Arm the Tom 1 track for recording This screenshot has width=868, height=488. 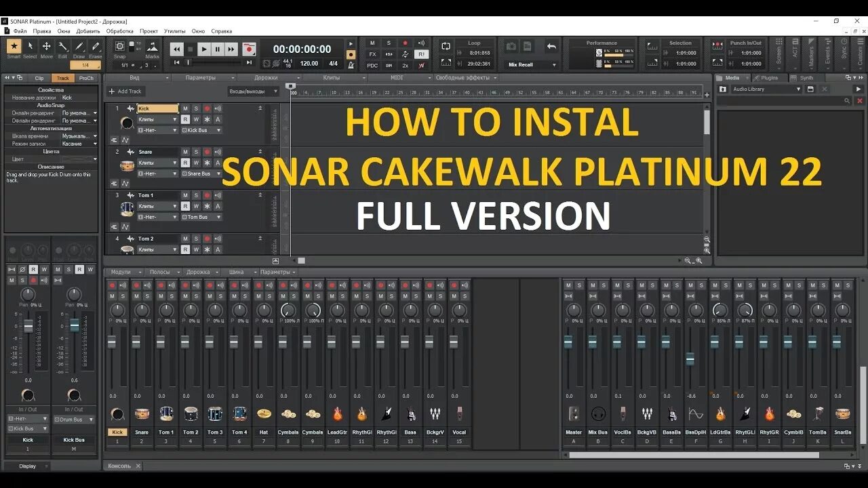tap(207, 195)
